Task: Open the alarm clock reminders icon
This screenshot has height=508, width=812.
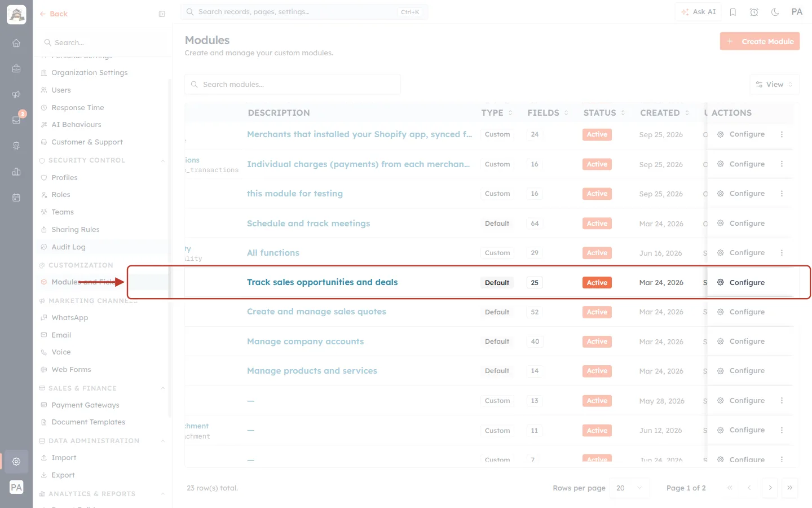Action: [754, 12]
